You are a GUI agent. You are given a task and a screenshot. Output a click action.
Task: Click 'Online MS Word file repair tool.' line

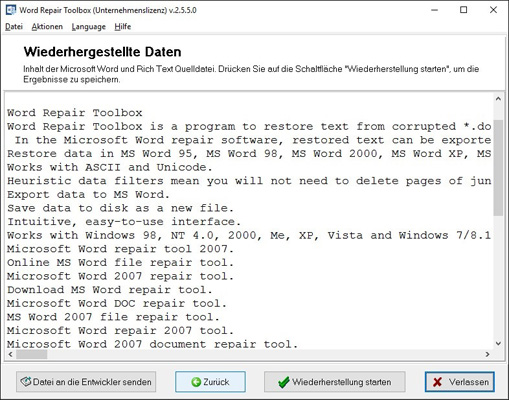[x=120, y=262]
